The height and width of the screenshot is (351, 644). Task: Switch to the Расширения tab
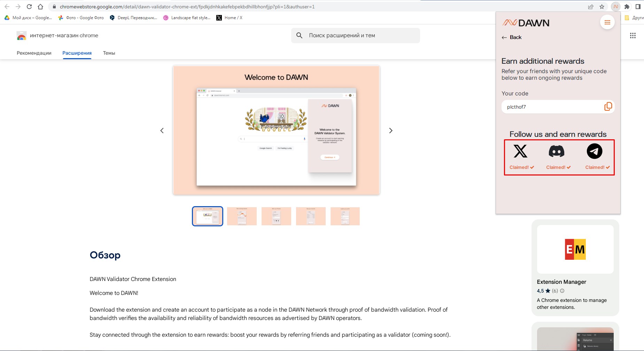pos(77,53)
